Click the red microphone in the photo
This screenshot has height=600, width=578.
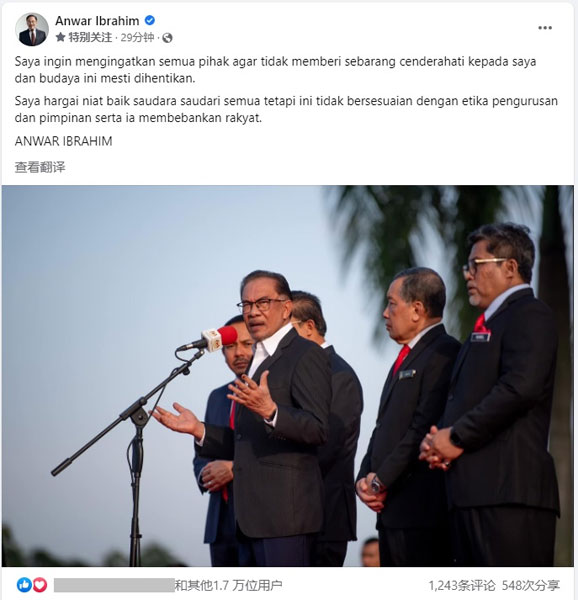click(218, 338)
